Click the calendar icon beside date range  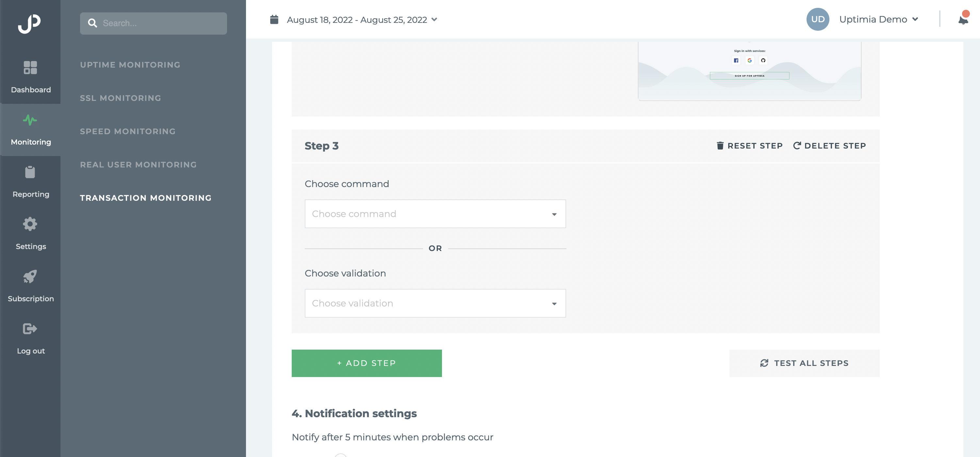(x=274, y=19)
